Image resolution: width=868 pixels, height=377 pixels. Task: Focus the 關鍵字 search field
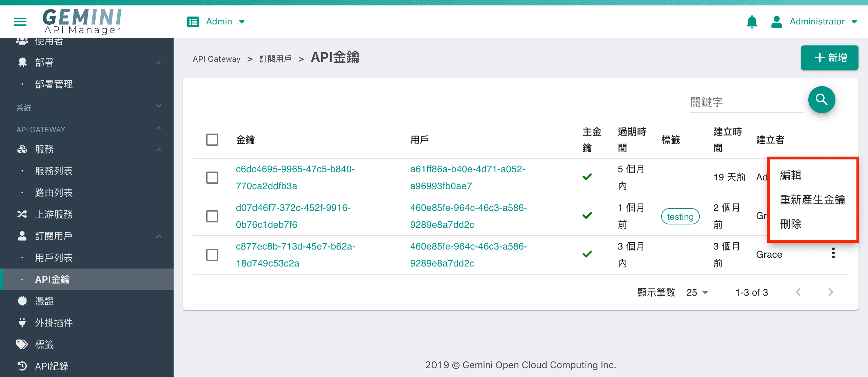746,102
